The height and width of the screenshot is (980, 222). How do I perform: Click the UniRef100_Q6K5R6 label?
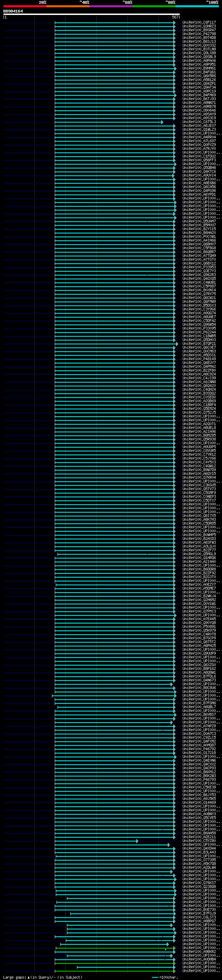[x=199, y=76]
